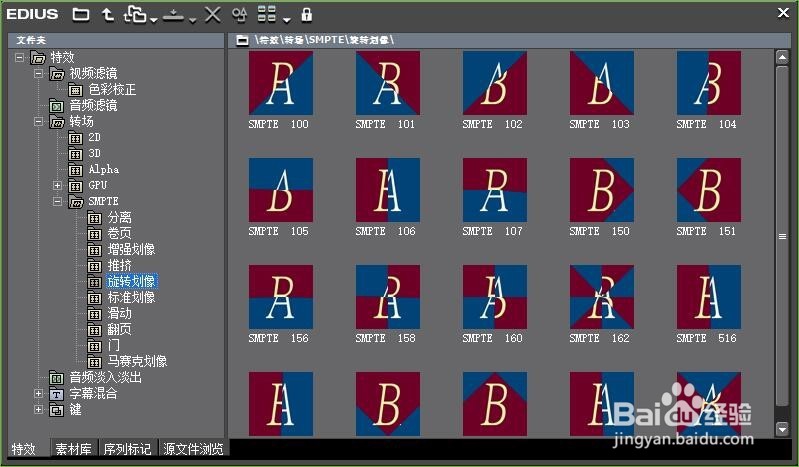Select the SMPTE 104 transition thumbnail
The image size is (799, 467).
tap(708, 83)
